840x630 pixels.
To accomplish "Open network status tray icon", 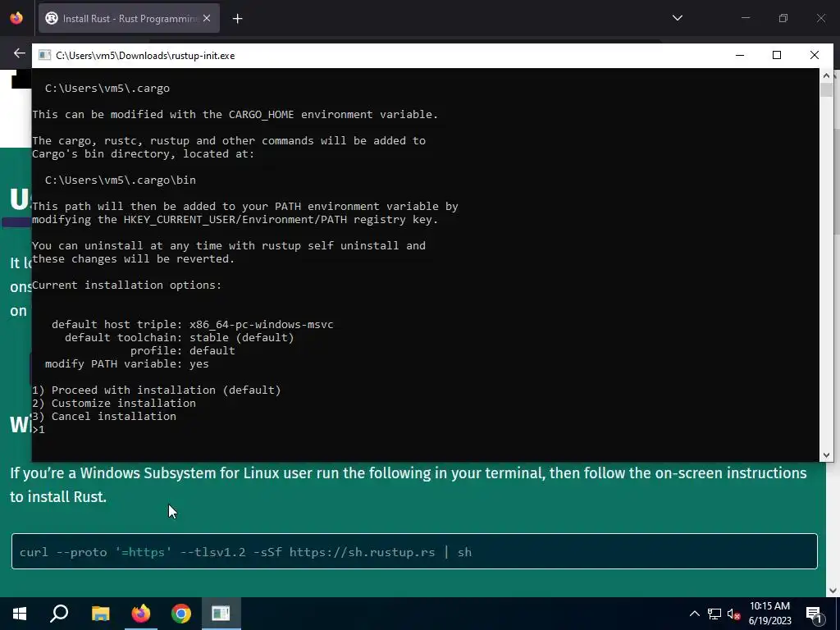I will [x=714, y=614].
